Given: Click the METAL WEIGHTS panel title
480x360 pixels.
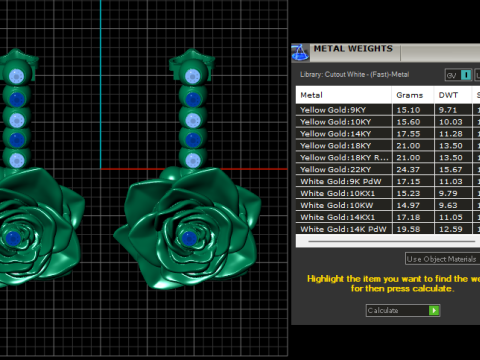Looking at the screenshot, I should 353,49.
